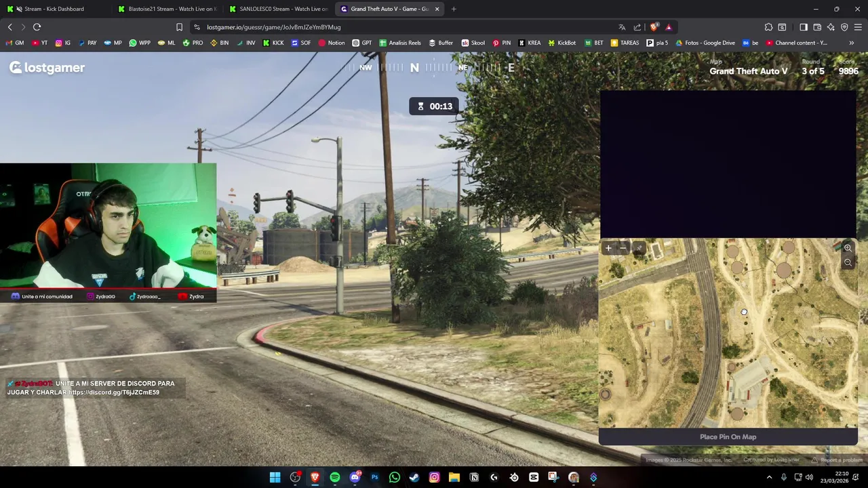Open Discord from the taskbar
Screen dimensions: 868x488
tap(355, 477)
